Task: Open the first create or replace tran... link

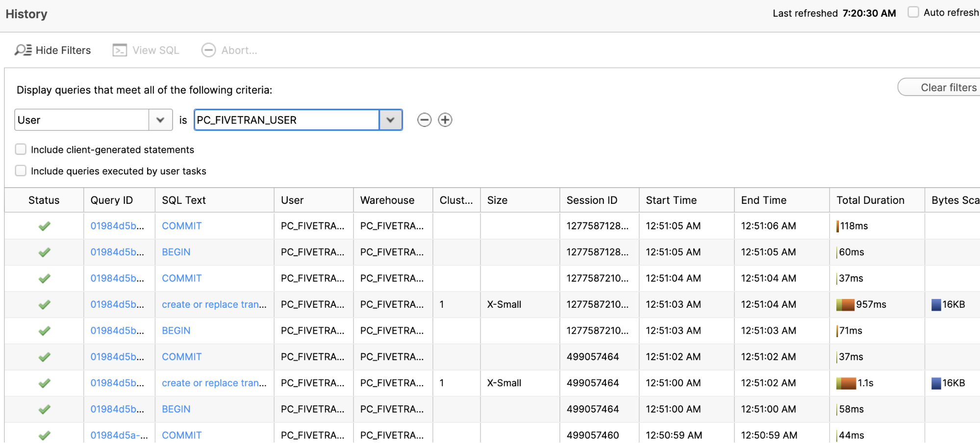Action: [214, 304]
